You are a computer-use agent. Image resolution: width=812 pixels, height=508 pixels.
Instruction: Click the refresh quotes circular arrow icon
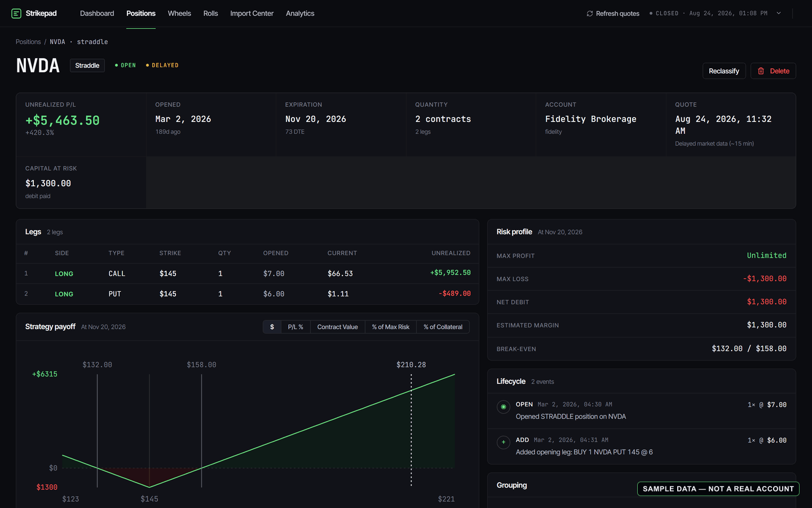point(590,14)
